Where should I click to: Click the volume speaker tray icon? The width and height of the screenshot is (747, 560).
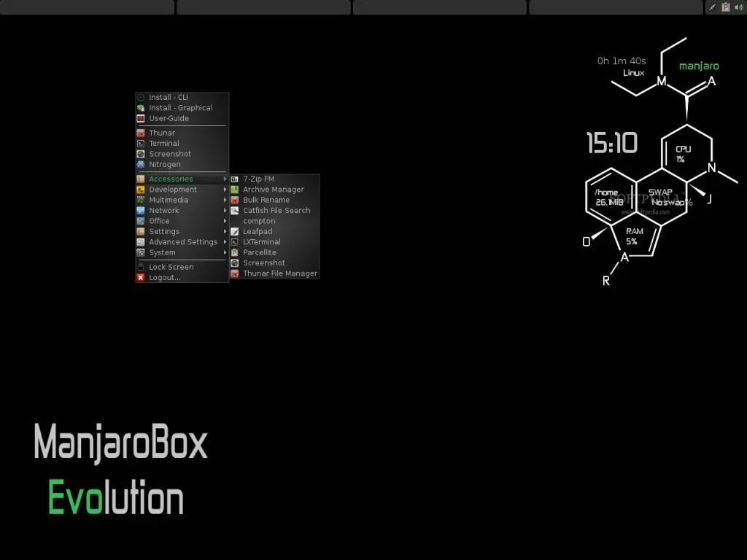pyautogui.click(x=738, y=7)
